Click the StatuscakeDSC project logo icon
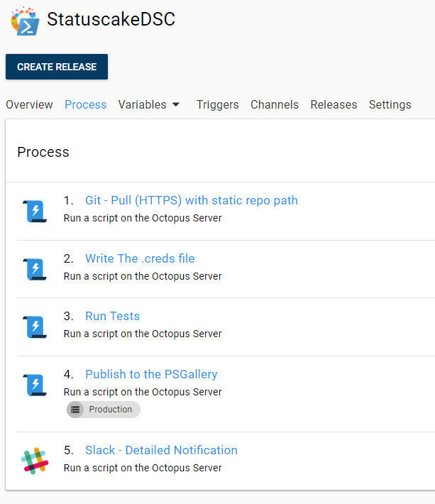Image resolution: width=435 pixels, height=504 pixels. 25,21
